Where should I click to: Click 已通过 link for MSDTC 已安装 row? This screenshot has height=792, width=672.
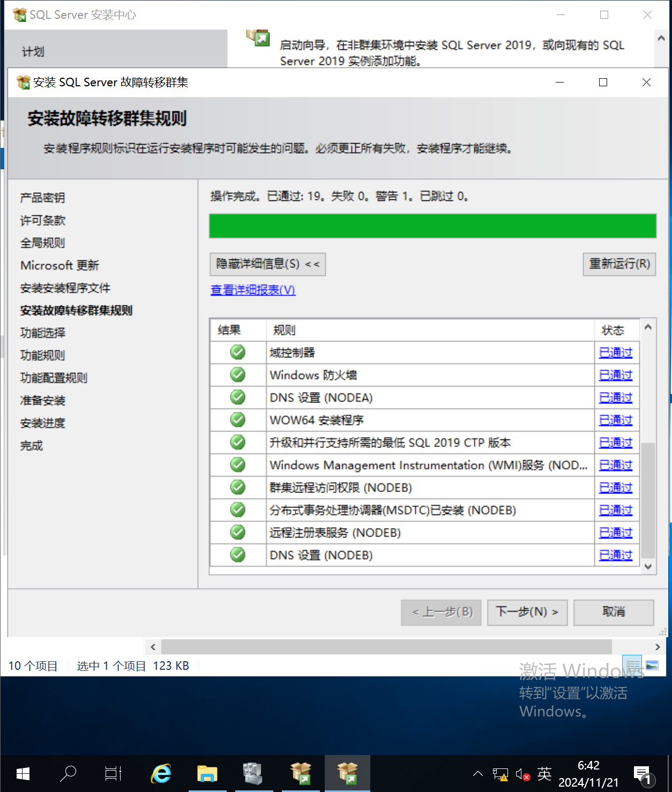tap(616, 510)
